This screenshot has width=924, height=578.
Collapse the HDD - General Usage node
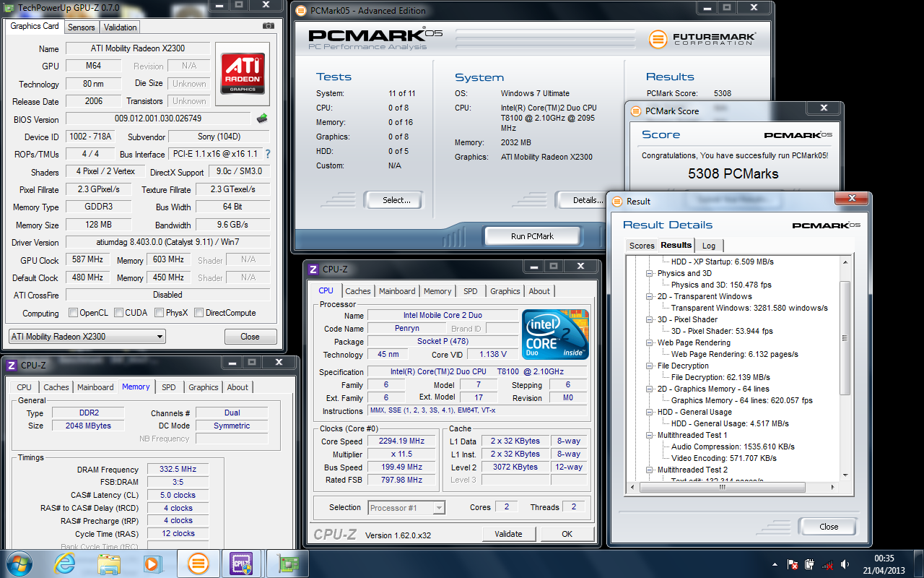click(x=649, y=413)
